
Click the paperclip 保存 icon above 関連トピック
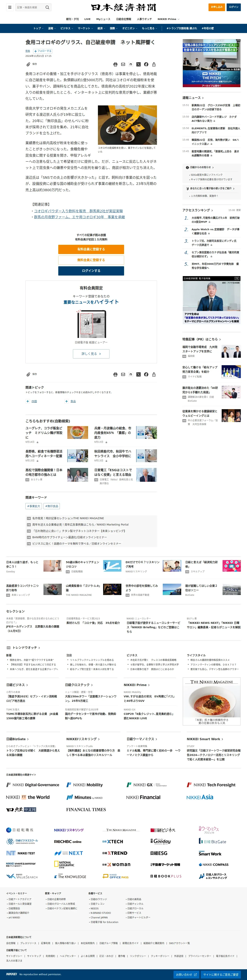pos(28,374)
